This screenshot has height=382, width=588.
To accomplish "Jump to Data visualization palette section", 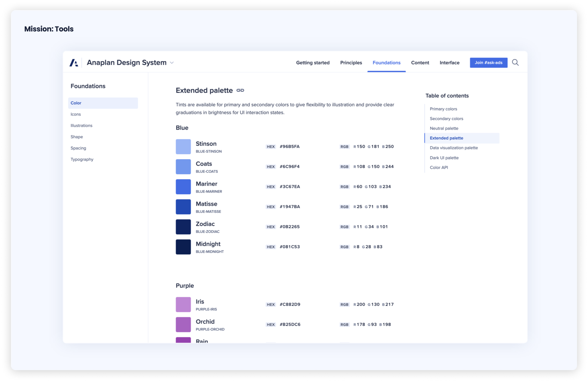I will tap(454, 148).
